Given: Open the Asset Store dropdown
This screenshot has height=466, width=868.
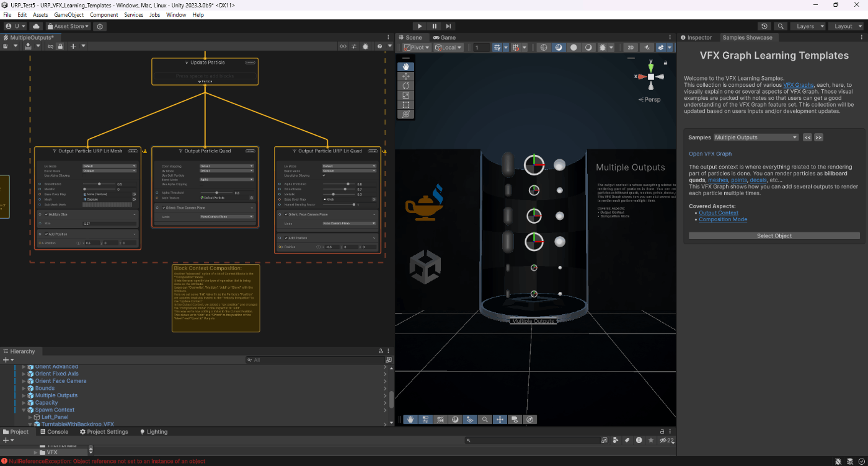Looking at the screenshot, I should point(68,27).
